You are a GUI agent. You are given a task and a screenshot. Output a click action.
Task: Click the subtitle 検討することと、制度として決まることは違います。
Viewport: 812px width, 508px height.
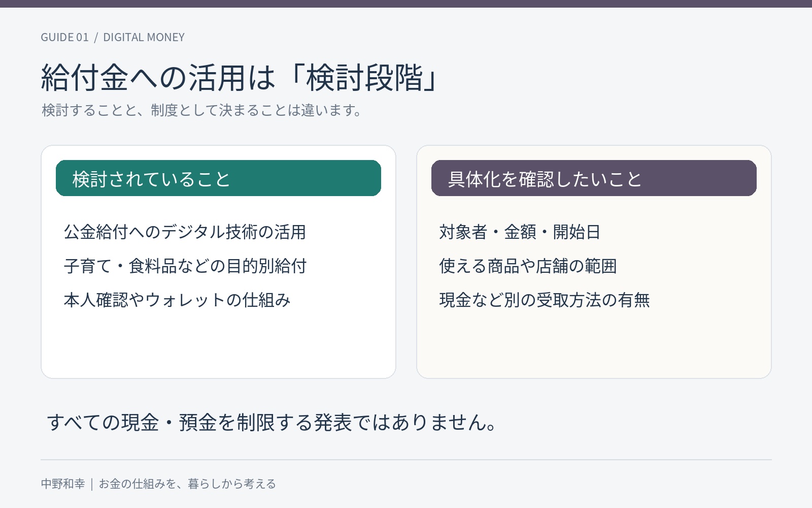(x=202, y=110)
